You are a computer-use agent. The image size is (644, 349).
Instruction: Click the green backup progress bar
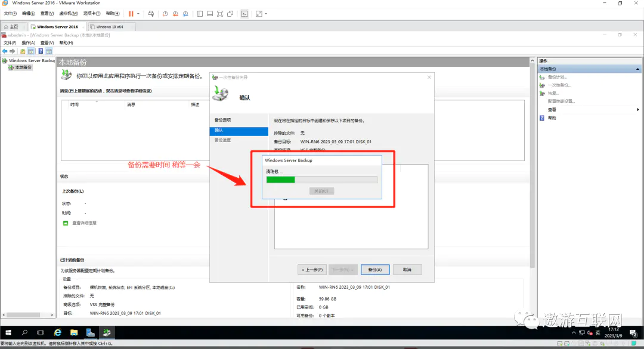click(280, 180)
